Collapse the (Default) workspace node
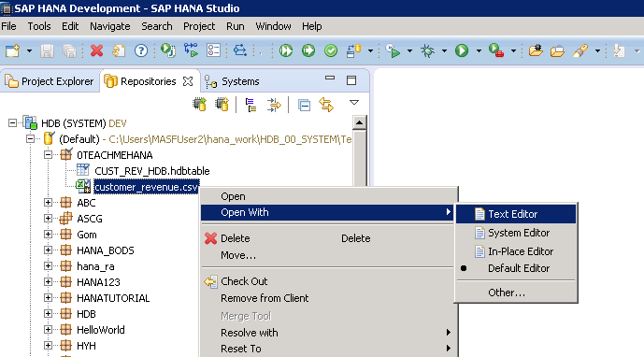The height and width of the screenshot is (357, 644). click(x=31, y=139)
